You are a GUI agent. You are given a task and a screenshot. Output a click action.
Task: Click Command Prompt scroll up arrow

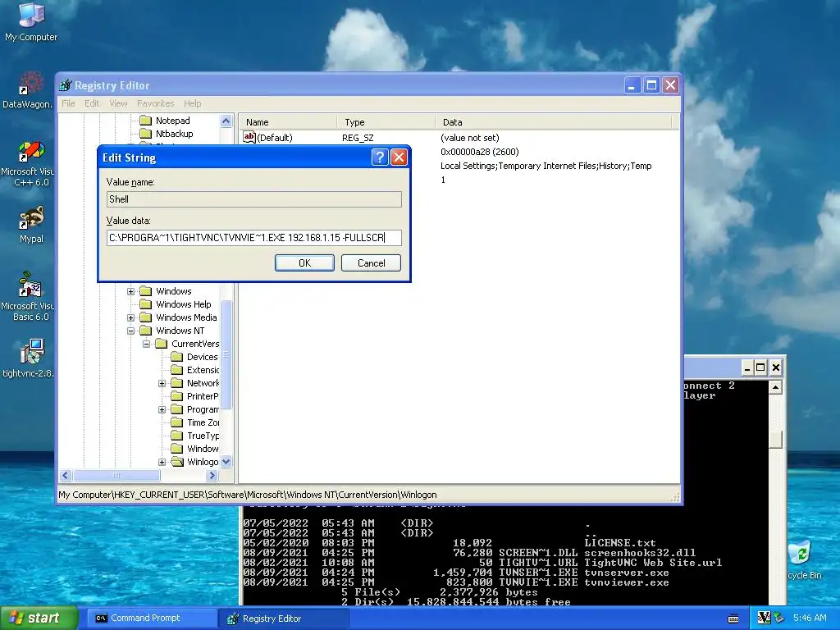coord(775,387)
